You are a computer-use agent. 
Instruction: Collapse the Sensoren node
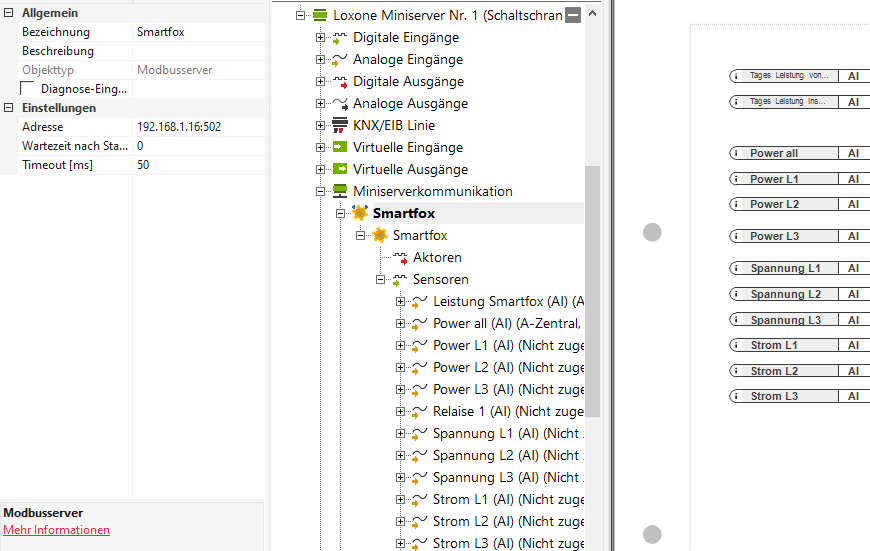(x=380, y=280)
